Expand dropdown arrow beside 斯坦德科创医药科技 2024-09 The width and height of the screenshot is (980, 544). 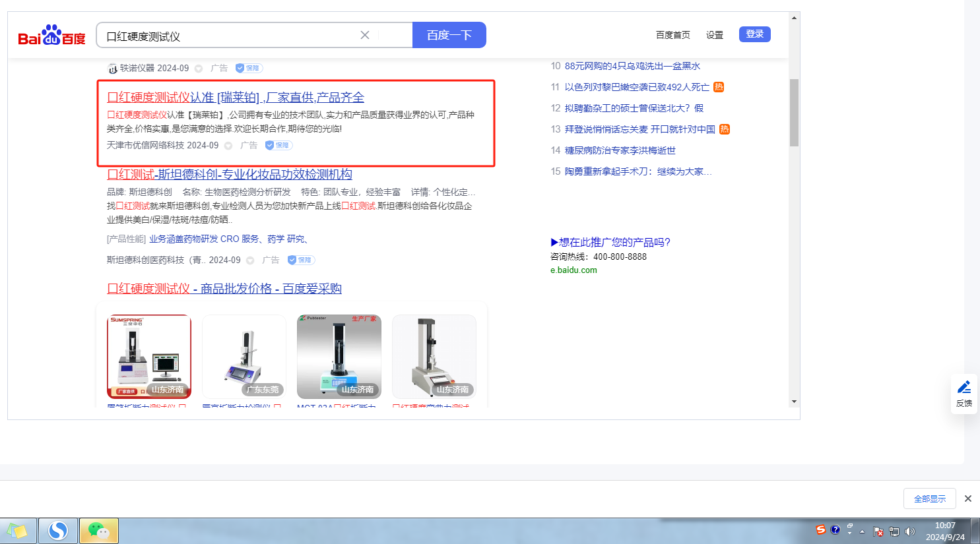250,260
